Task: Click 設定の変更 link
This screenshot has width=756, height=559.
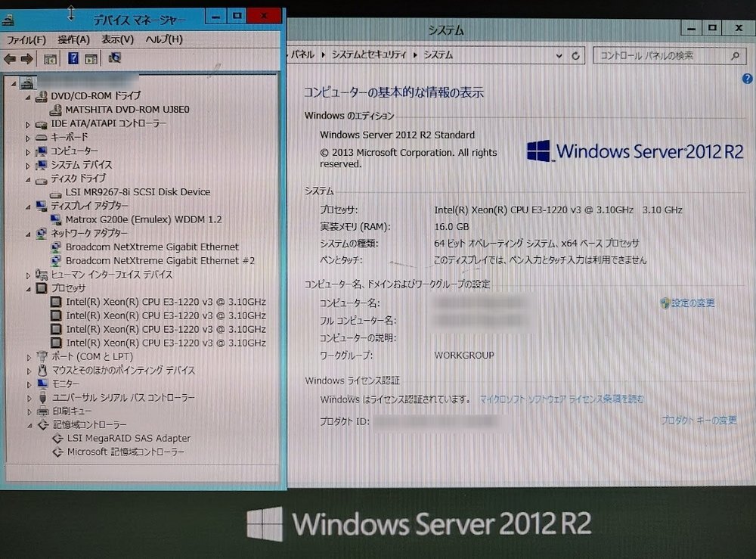Action: [692, 303]
